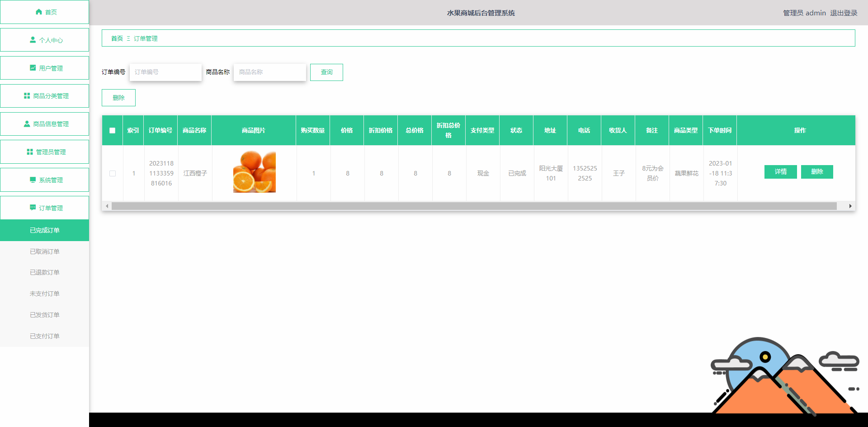Focus the 订单编号 input field
The image size is (868, 427).
click(x=165, y=72)
